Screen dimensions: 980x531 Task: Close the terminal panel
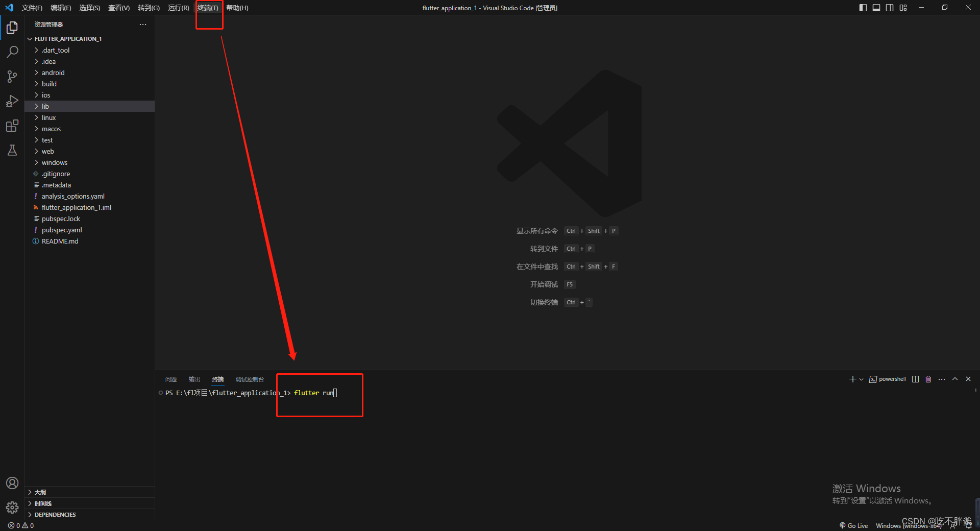(x=968, y=379)
